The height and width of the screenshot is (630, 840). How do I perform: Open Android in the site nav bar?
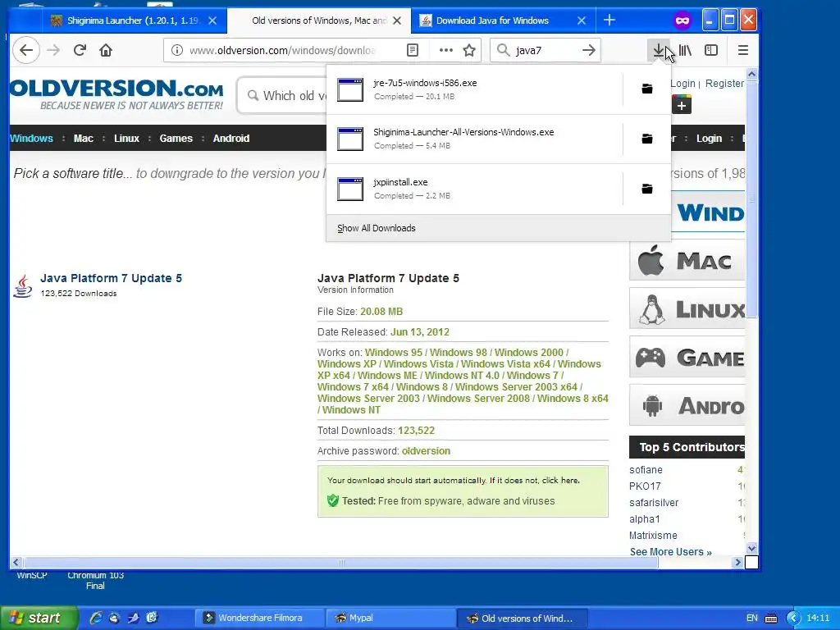[x=231, y=138]
